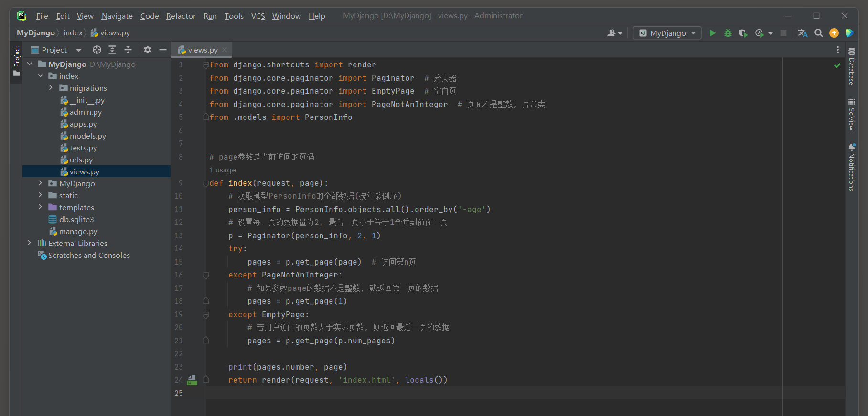The image size is (868, 416).
Task: Open the MyDjango run configuration dropdown
Action: coord(667,33)
